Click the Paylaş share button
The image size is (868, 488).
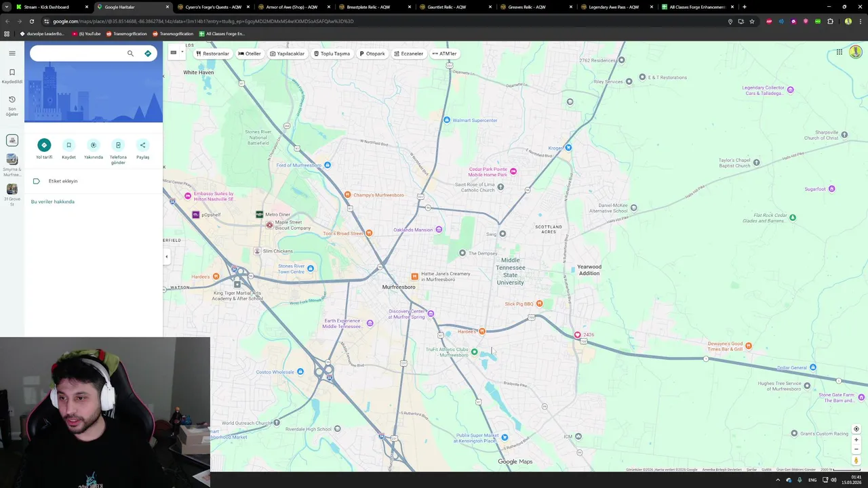tap(142, 145)
